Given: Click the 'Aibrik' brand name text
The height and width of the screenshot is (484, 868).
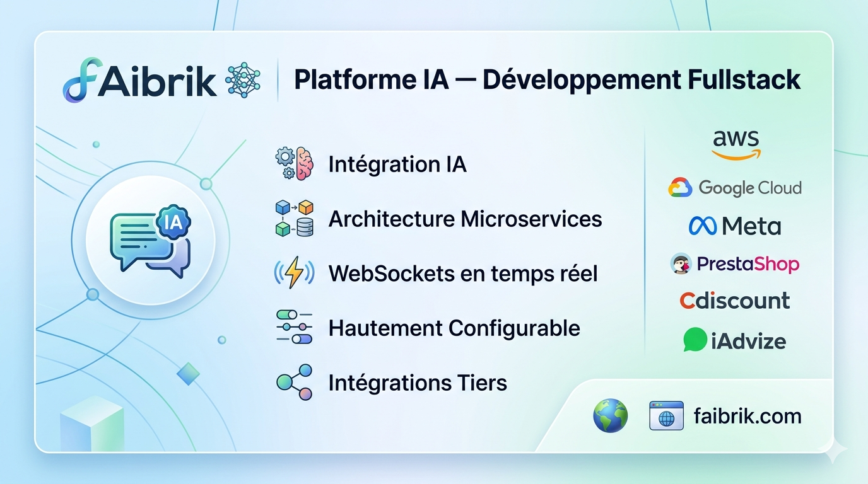Looking at the screenshot, I should tap(158, 81).
